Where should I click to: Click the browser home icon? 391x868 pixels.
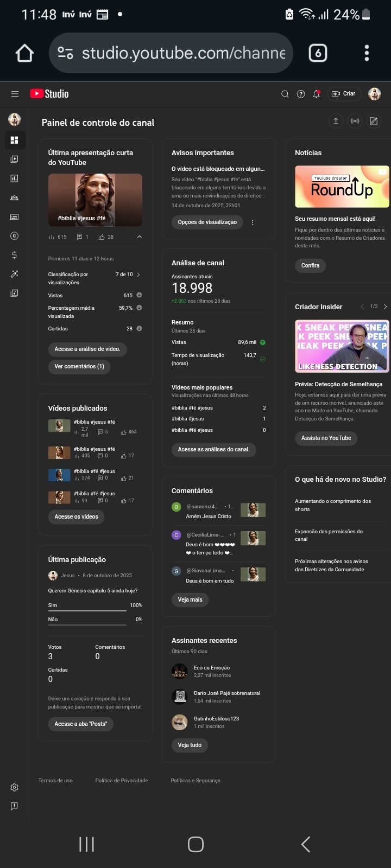point(24,53)
